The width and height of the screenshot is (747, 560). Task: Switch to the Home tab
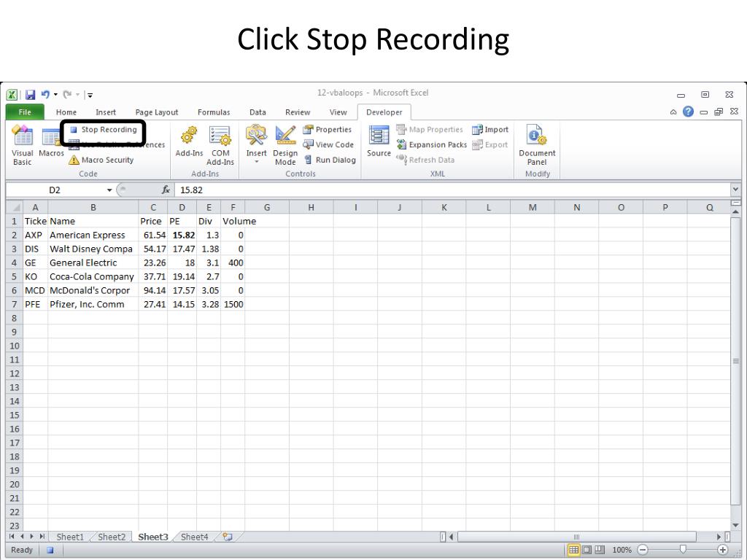(66, 112)
